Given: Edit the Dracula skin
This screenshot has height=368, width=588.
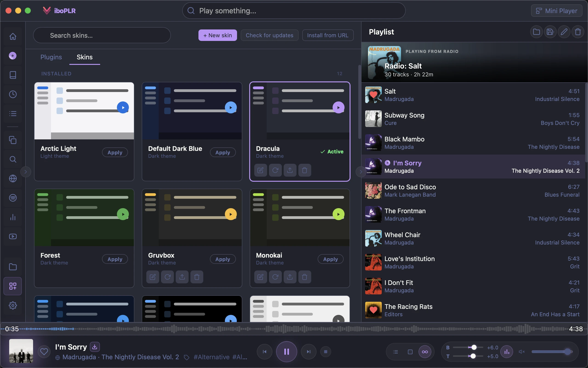Looking at the screenshot, I should (260, 170).
